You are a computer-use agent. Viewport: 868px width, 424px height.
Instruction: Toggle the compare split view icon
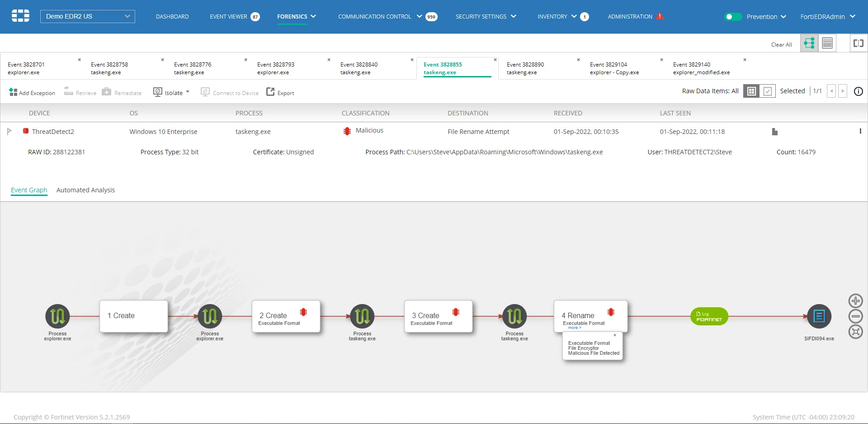tap(859, 43)
